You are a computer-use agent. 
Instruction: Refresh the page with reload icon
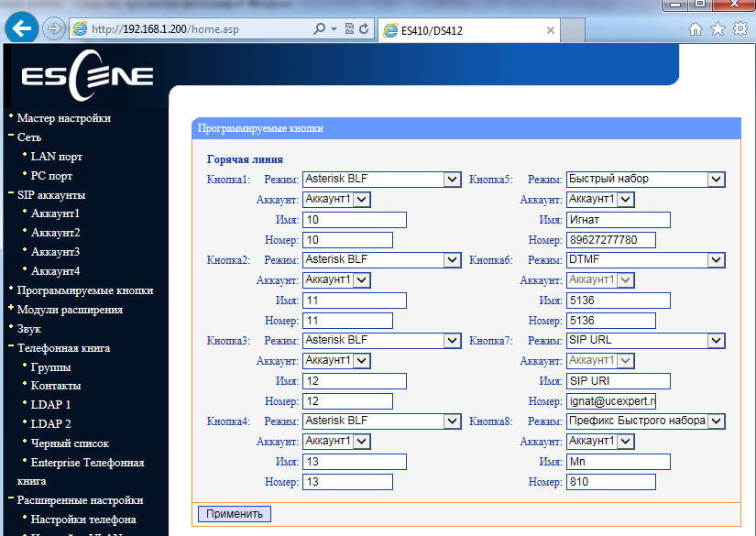(364, 29)
